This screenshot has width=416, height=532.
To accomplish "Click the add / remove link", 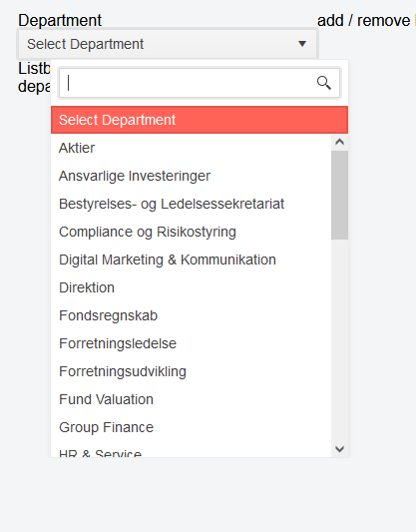I will tap(363, 20).
